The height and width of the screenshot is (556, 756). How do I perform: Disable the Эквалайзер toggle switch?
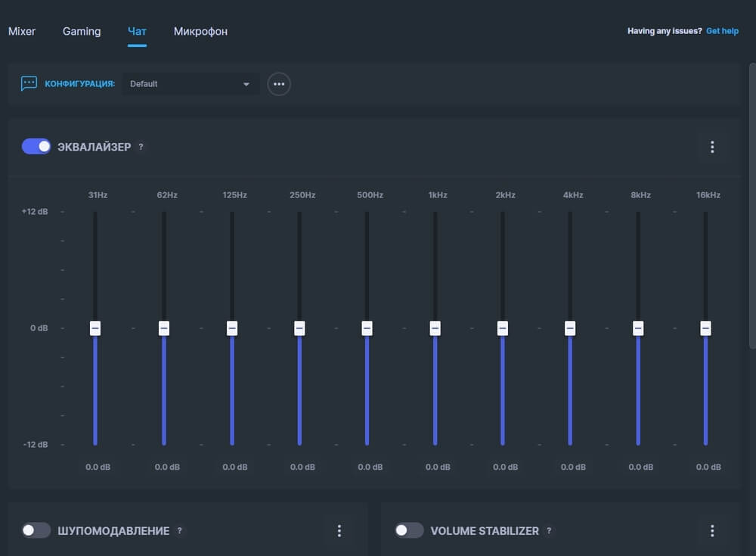36,147
